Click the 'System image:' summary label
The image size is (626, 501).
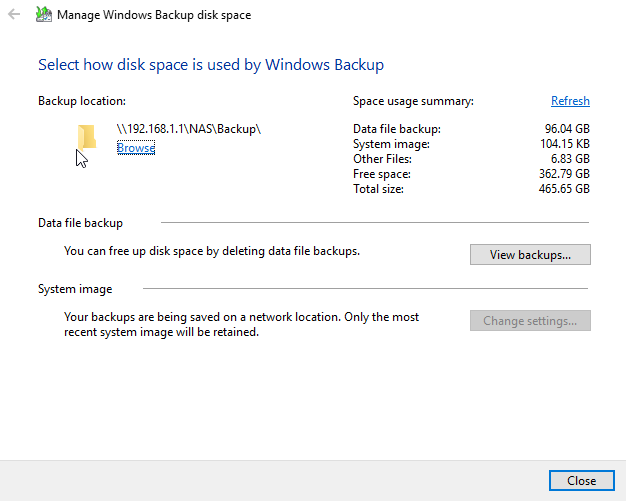point(391,144)
